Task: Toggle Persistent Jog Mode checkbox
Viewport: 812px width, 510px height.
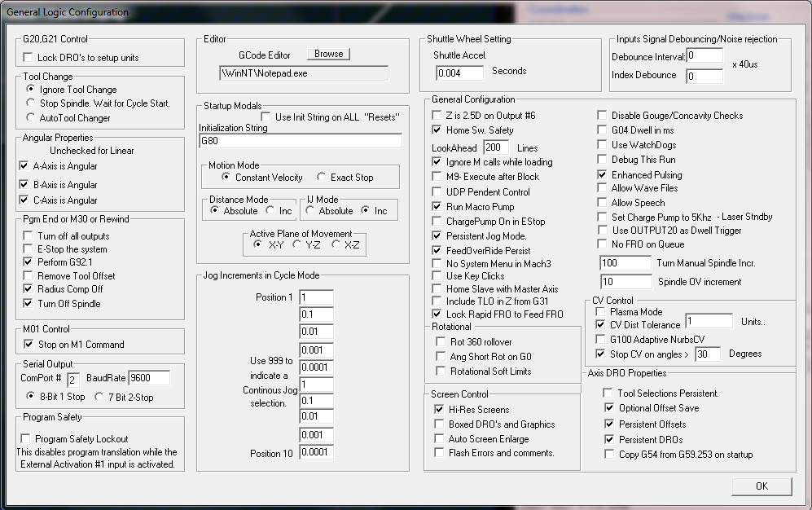Action: [437, 235]
